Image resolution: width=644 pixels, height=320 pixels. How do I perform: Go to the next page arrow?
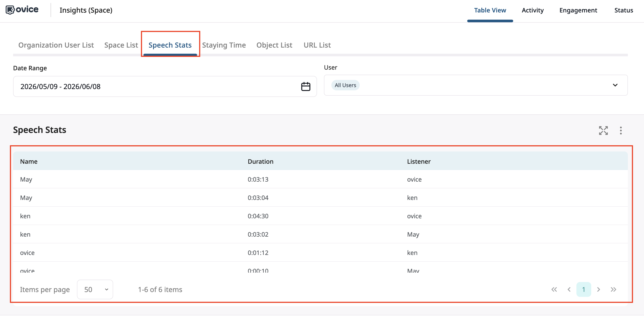[598, 289]
